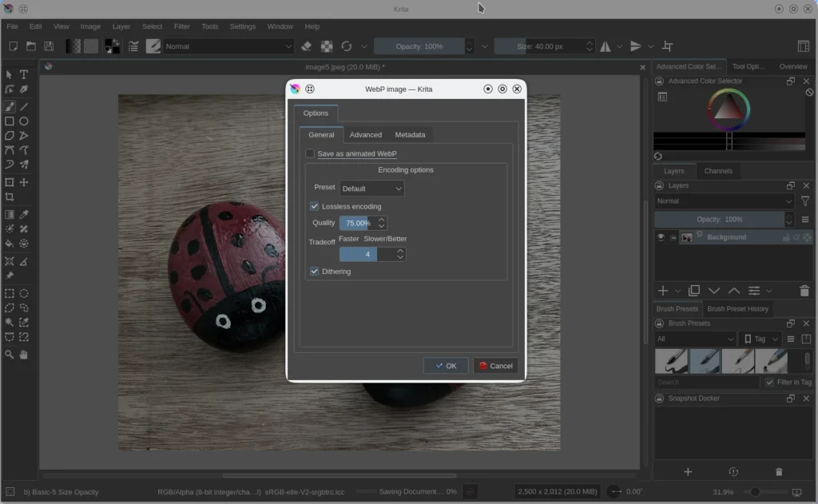The width and height of the screenshot is (818, 504).
Task: Expand the horizontal mirror options arrow
Action: tap(620, 46)
